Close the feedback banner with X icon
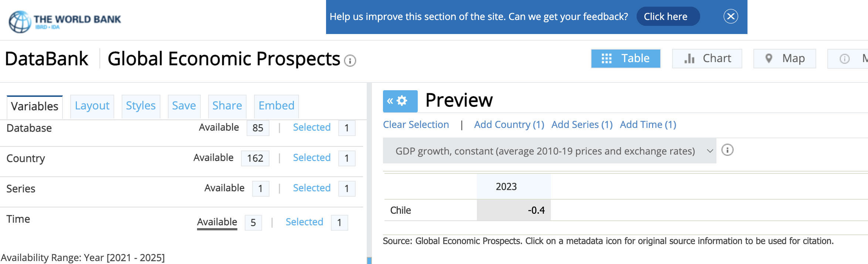Viewport: 868px width, 264px height. 730,17
